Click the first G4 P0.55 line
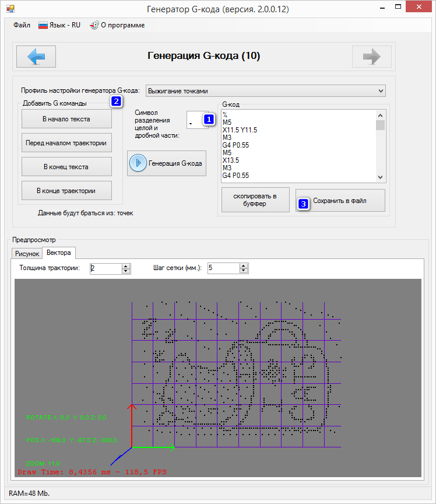 tap(235, 145)
